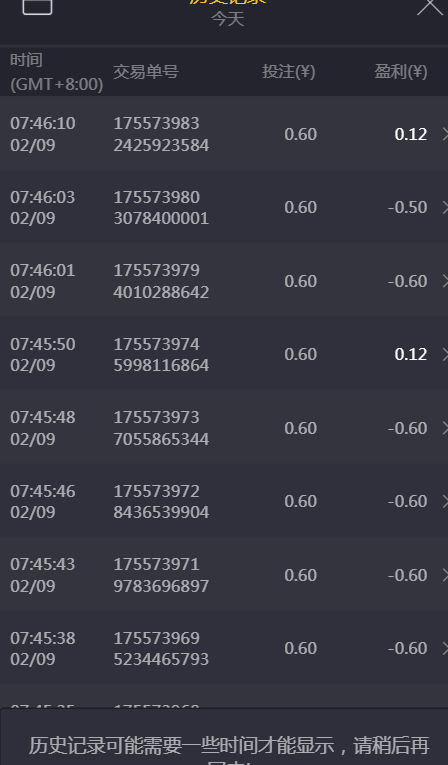Expand details arrow for 07:46:10 record

point(445,134)
